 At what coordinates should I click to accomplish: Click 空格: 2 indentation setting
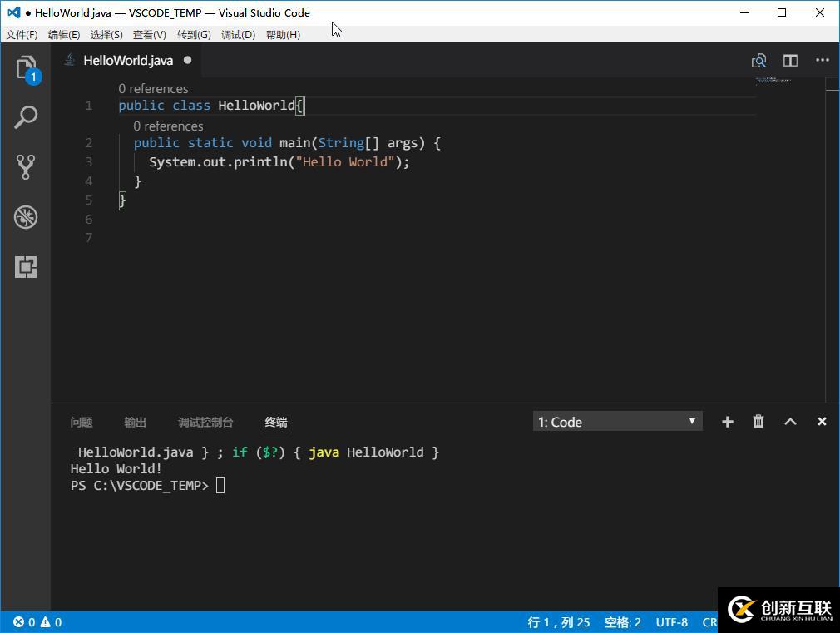coord(622,622)
